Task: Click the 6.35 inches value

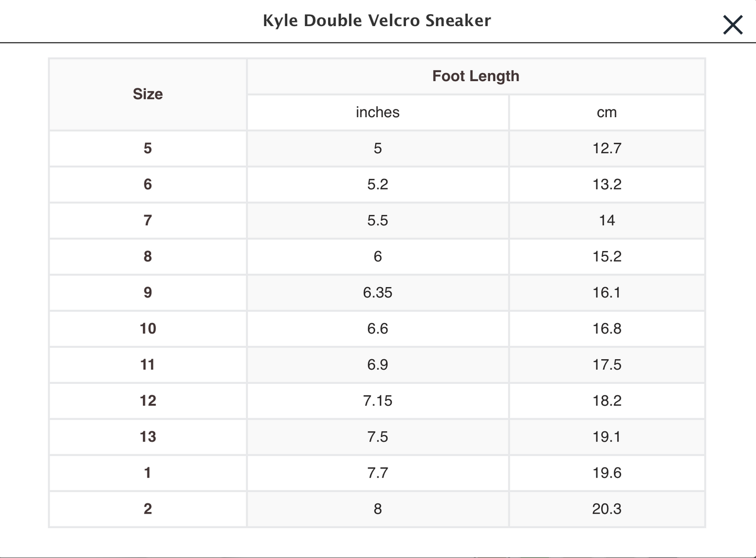Action: tap(377, 293)
